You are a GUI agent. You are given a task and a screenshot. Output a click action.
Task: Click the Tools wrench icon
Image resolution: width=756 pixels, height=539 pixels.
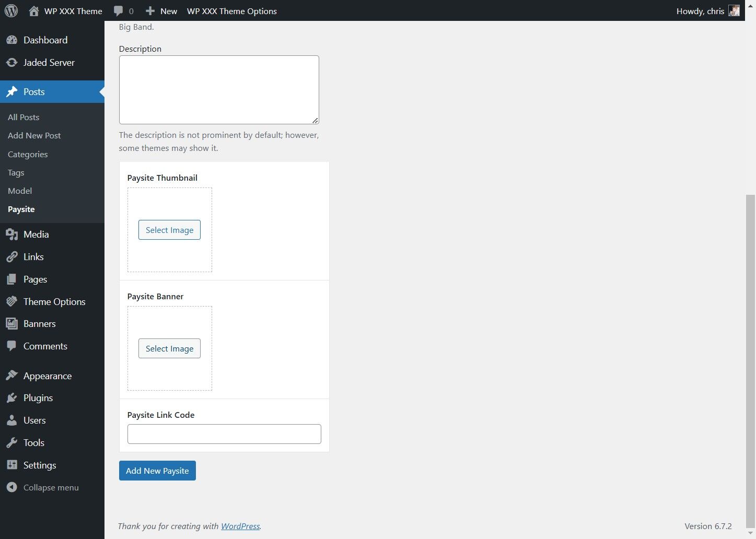tap(12, 442)
